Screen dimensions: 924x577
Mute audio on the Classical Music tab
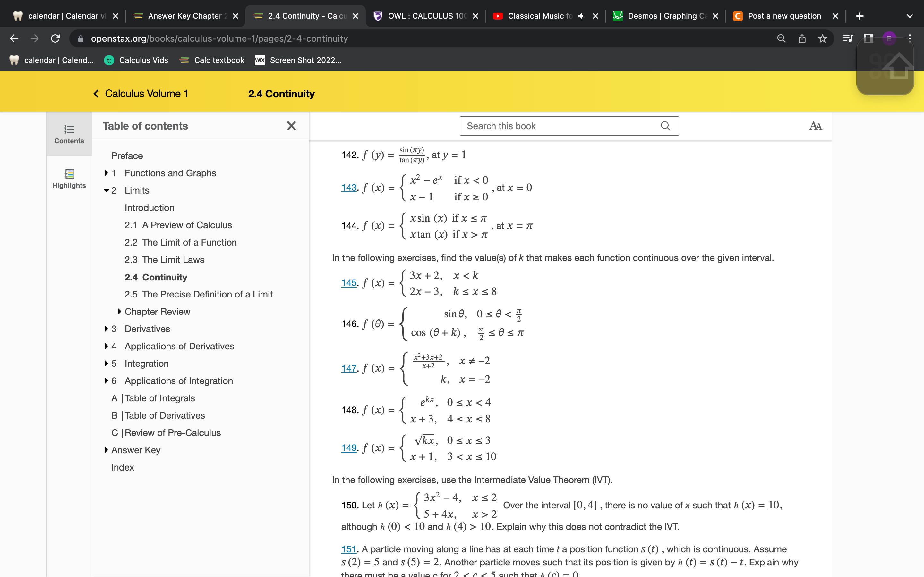[581, 16]
